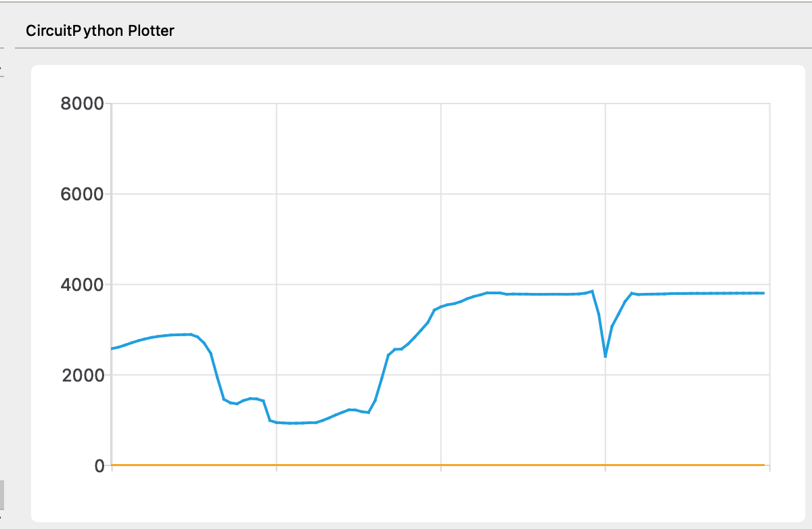
Task: Click the 6000 y-axis label
Action: tap(81, 195)
